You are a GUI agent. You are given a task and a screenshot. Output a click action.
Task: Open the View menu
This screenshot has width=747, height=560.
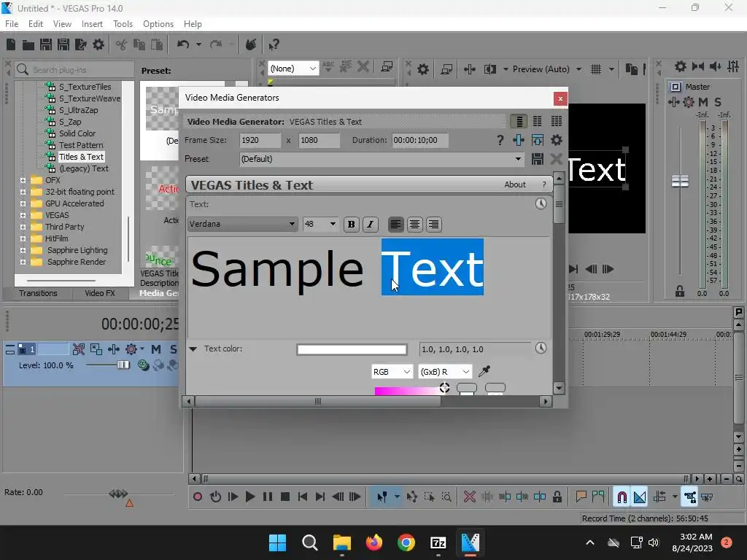pos(62,24)
